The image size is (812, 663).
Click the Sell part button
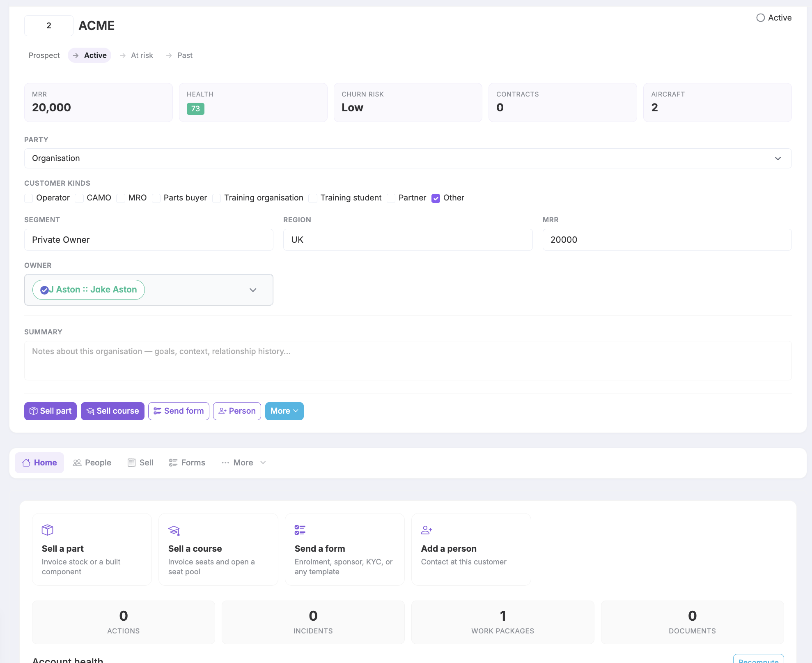click(50, 411)
